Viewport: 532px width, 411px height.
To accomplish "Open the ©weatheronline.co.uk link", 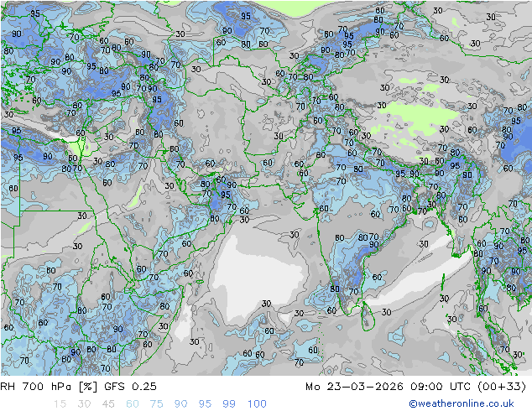I will tap(462, 403).
